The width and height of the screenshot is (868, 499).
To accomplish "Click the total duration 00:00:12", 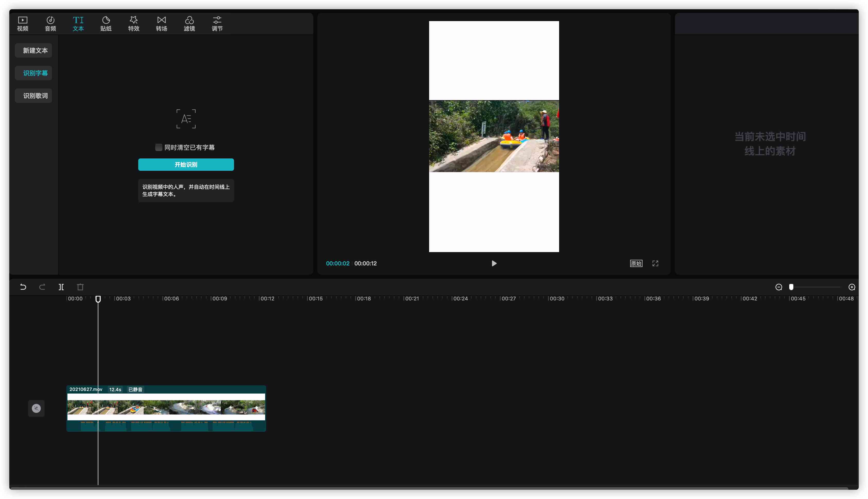I will click(x=365, y=263).
